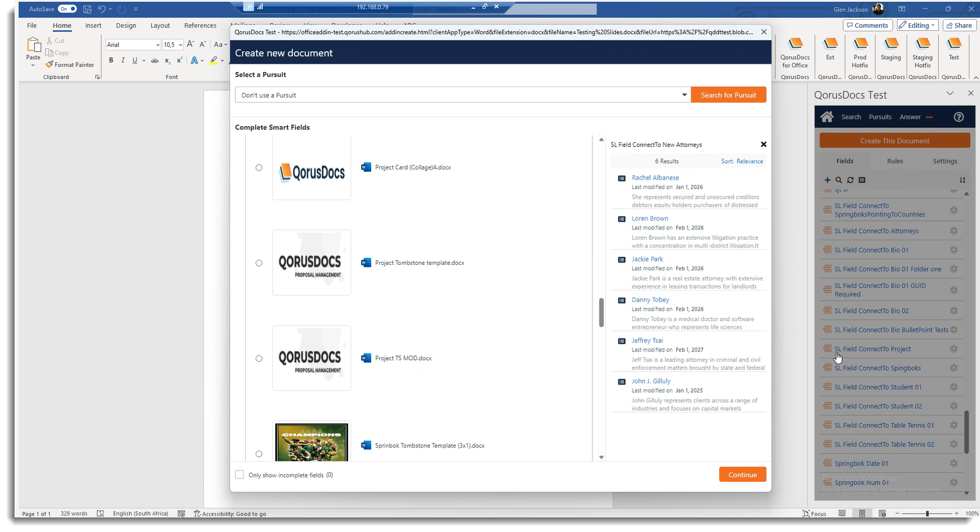Click the refresh fields icon
Image resolution: width=980 pixels, height=532 pixels.
point(850,180)
